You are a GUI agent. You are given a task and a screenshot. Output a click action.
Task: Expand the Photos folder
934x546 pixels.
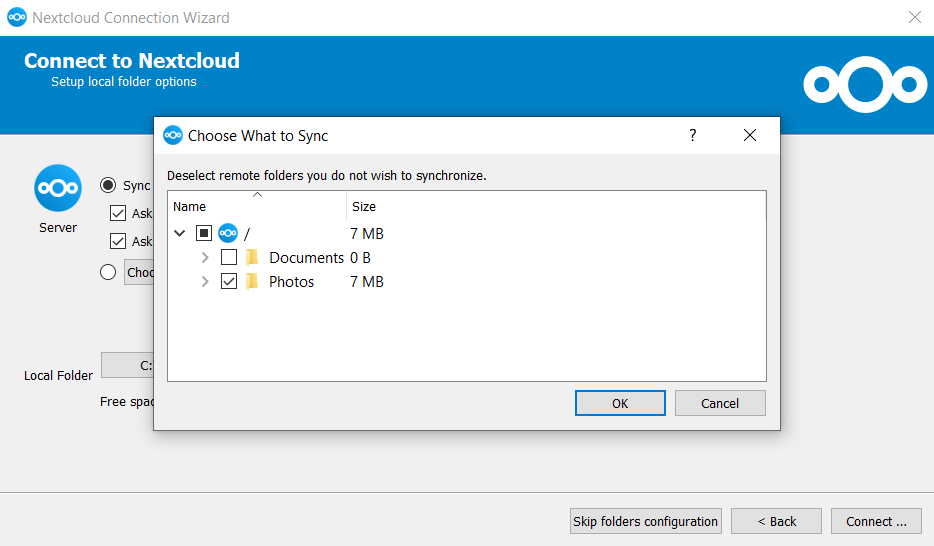tap(205, 282)
